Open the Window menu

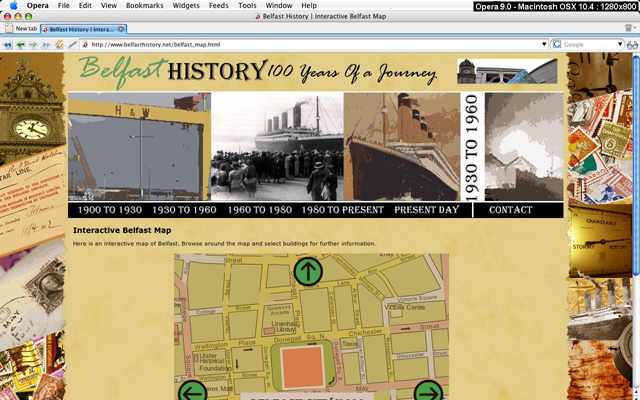click(279, 5)
